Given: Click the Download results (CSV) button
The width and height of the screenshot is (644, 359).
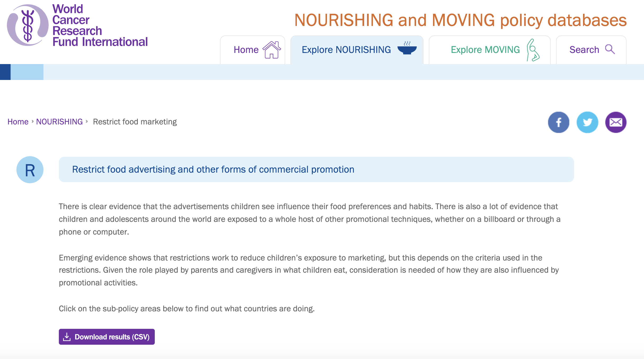Looking at the screenshot, I should pyautogui.click(x=107, y=337).
